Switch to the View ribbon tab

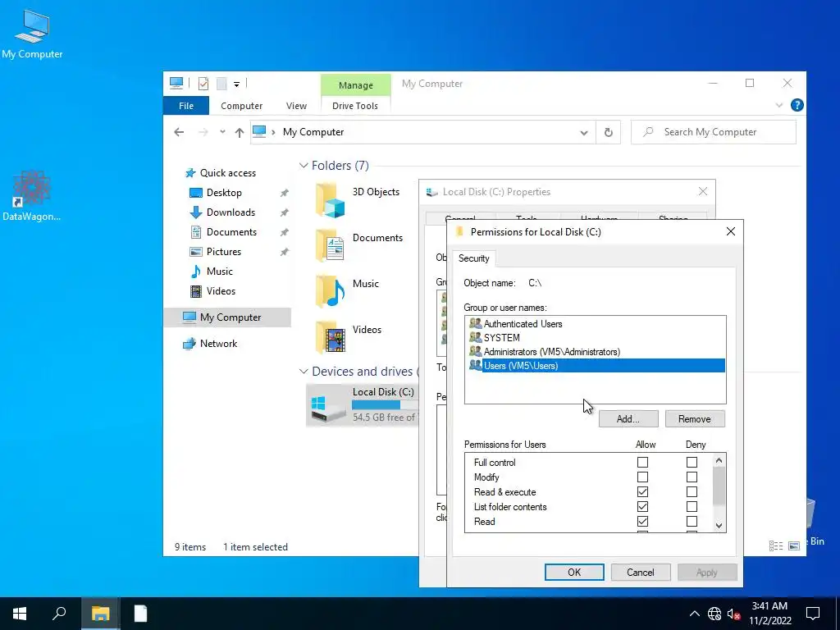click(x=296, y=106)
